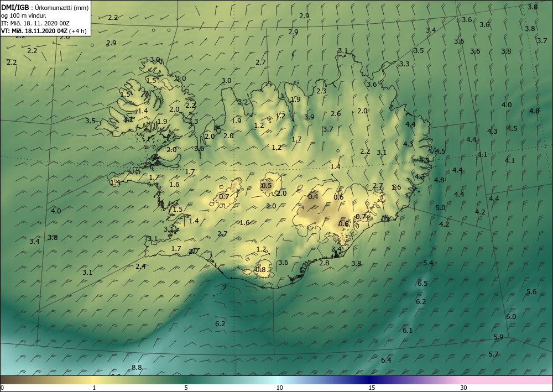Click the 2.8 value on the south coast
Image resolution: width=553 pixels, height=392 pixels.
coord(324,263)
